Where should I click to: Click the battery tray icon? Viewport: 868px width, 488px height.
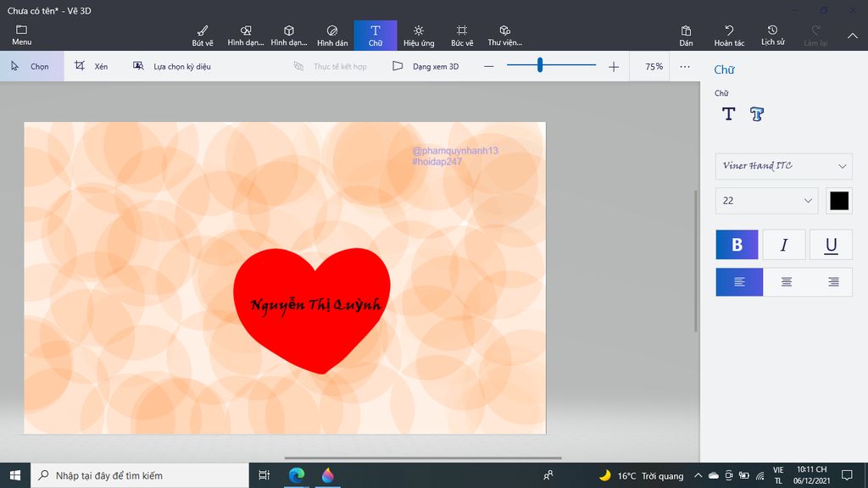744,475
